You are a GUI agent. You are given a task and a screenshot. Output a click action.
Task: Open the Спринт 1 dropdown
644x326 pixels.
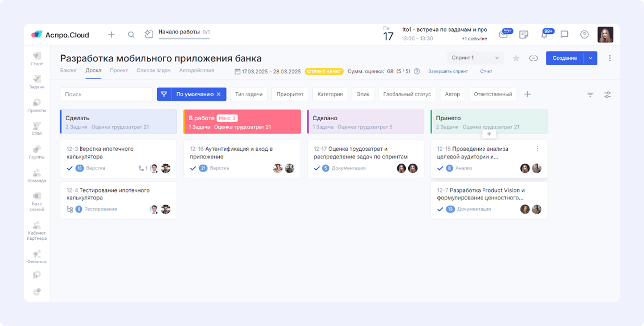coord(475,58)
